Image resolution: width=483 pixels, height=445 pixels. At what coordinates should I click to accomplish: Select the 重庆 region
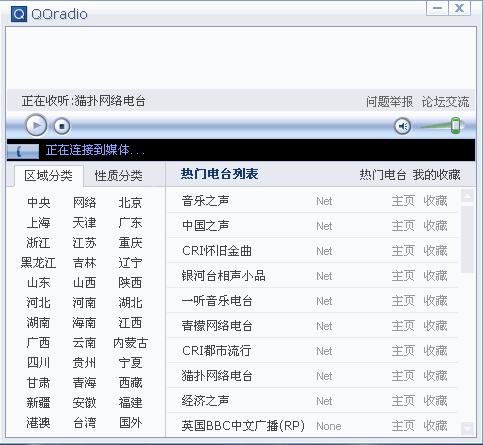point(130,243)
